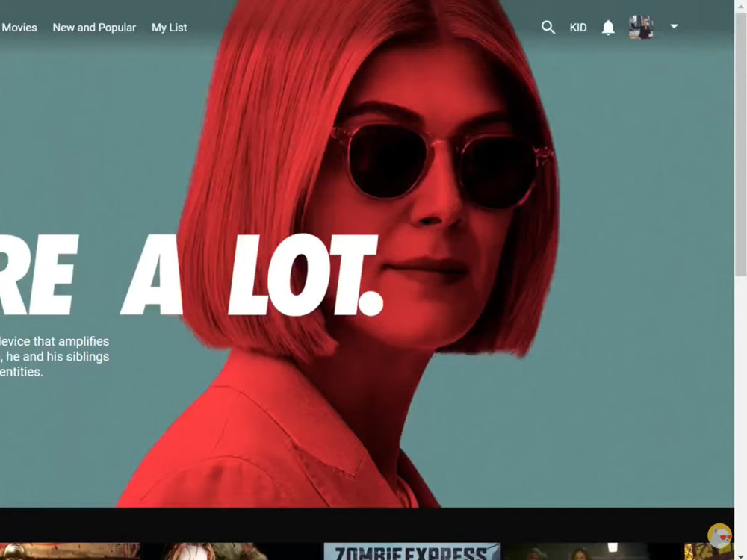Click the page vertical scrollbar thumb
747x560 pixels.
point(740,146)
